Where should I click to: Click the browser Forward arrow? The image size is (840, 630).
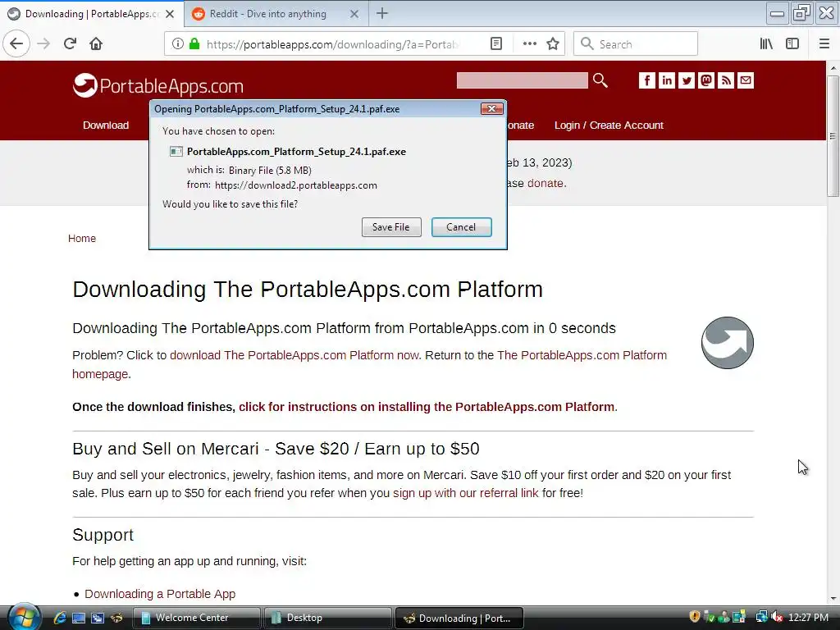coord(43,43)
